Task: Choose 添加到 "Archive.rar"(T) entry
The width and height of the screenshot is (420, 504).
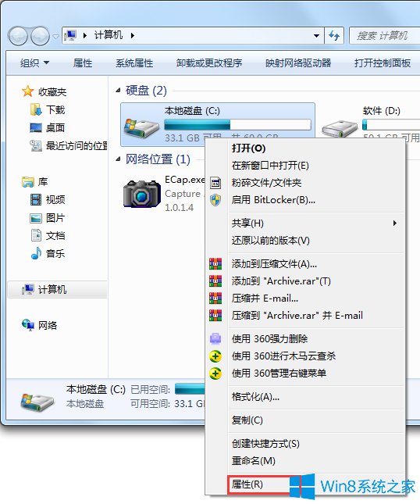Action: pyautogui.click(x=305, y=281)
